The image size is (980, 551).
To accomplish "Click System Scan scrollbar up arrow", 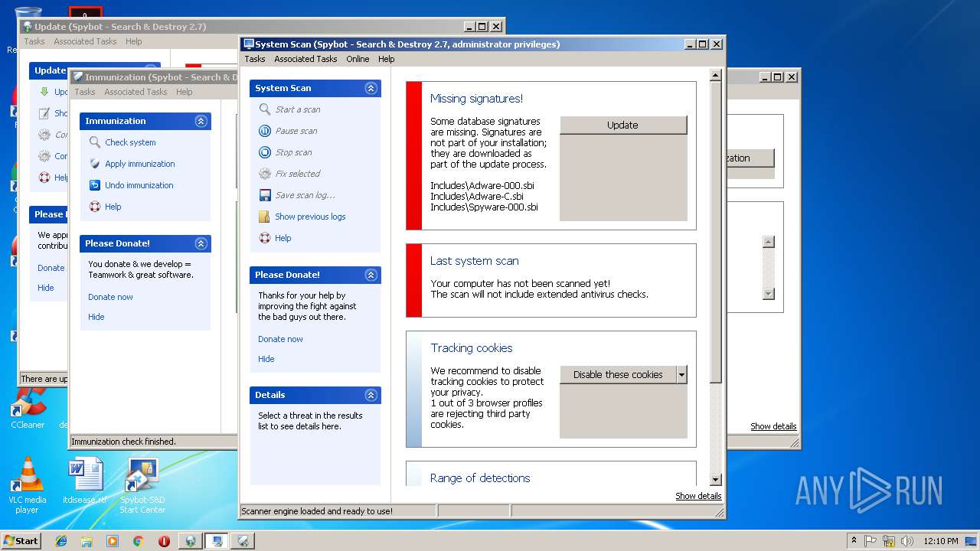I will point(716,75).
